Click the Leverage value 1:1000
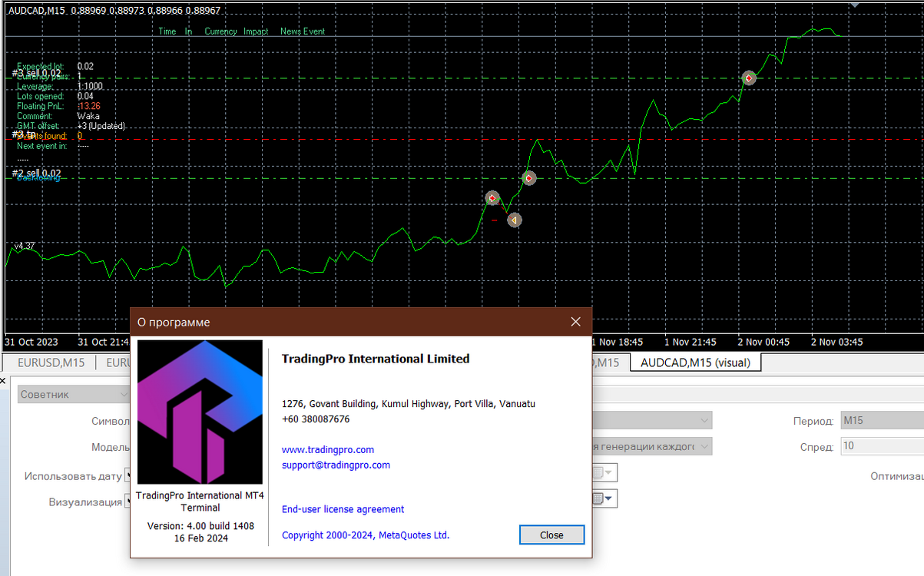The image size is (924, 576). point(90,87)
